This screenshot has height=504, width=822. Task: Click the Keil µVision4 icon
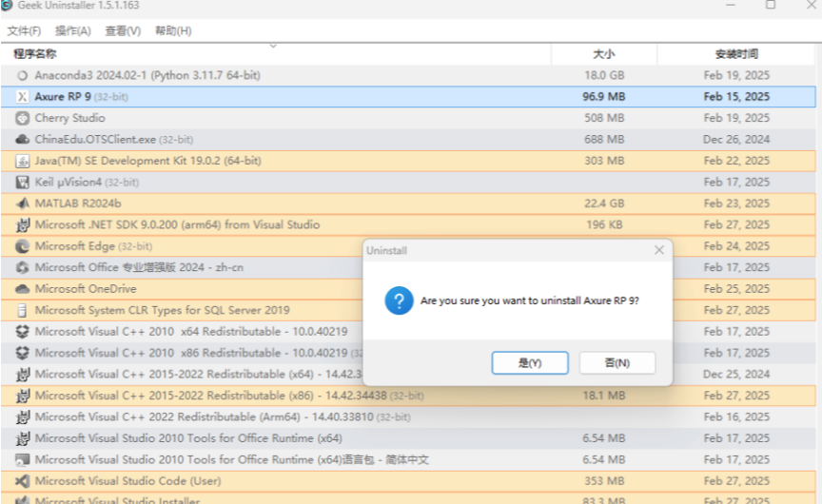22,183
